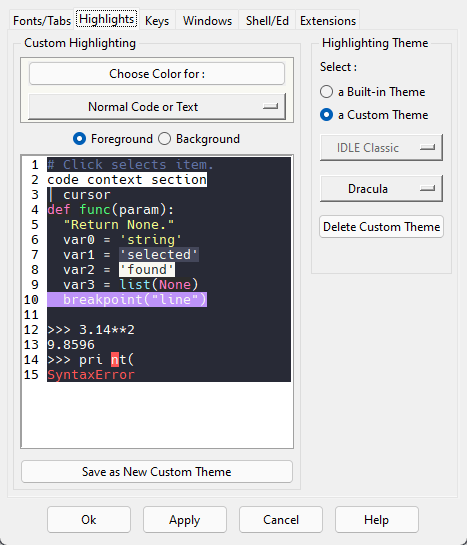467x545 pixels.
Task: Choose a Custom Theme option
Action: pyautogui.click(x=374, y=115)
